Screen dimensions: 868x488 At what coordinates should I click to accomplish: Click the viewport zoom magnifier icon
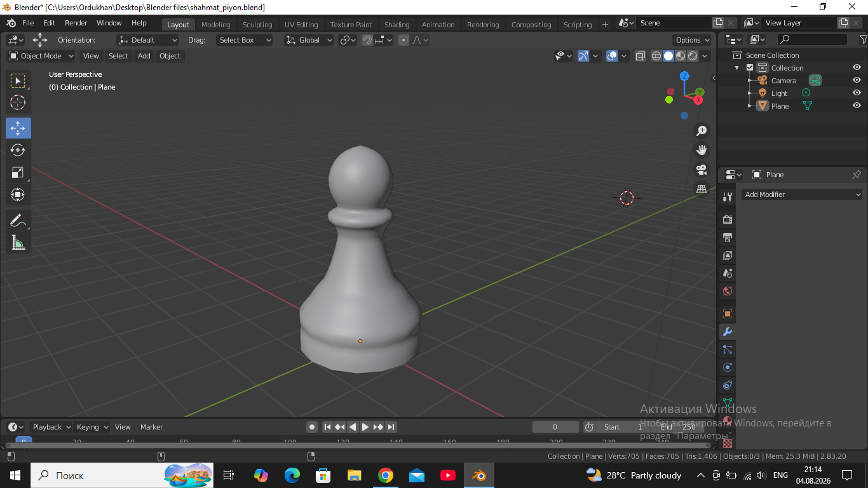[702, 131]
